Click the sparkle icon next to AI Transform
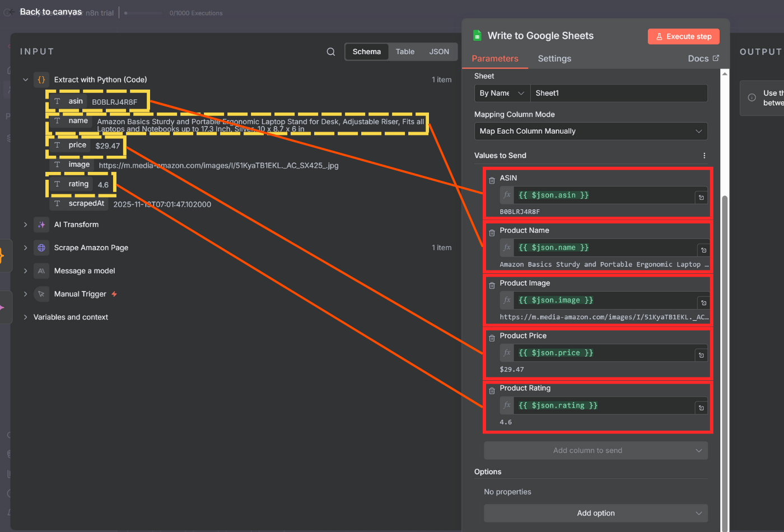Image resolution: width=784 pixels, height=532 pixels. (x=41, y=225)
